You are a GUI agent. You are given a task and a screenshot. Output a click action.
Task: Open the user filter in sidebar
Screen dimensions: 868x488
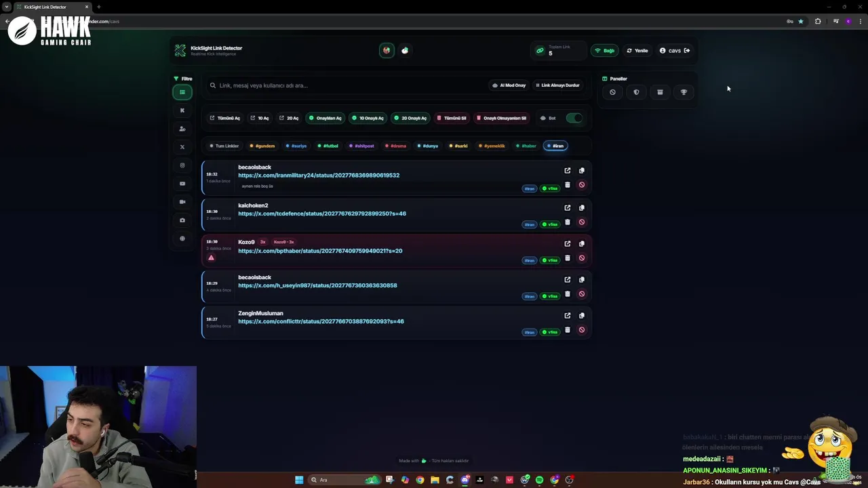[x=182, y=129]
